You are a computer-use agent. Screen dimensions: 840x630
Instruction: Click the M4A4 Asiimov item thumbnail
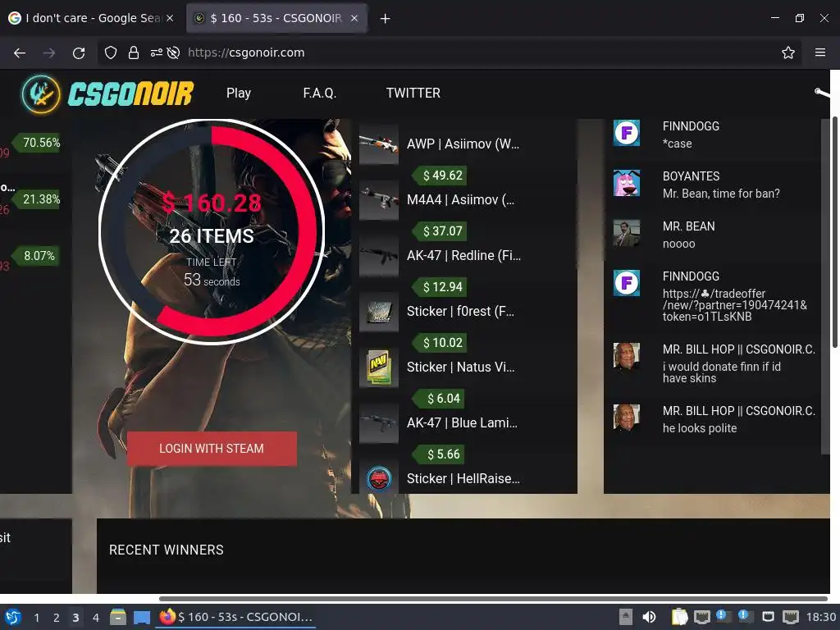point(379,200)
